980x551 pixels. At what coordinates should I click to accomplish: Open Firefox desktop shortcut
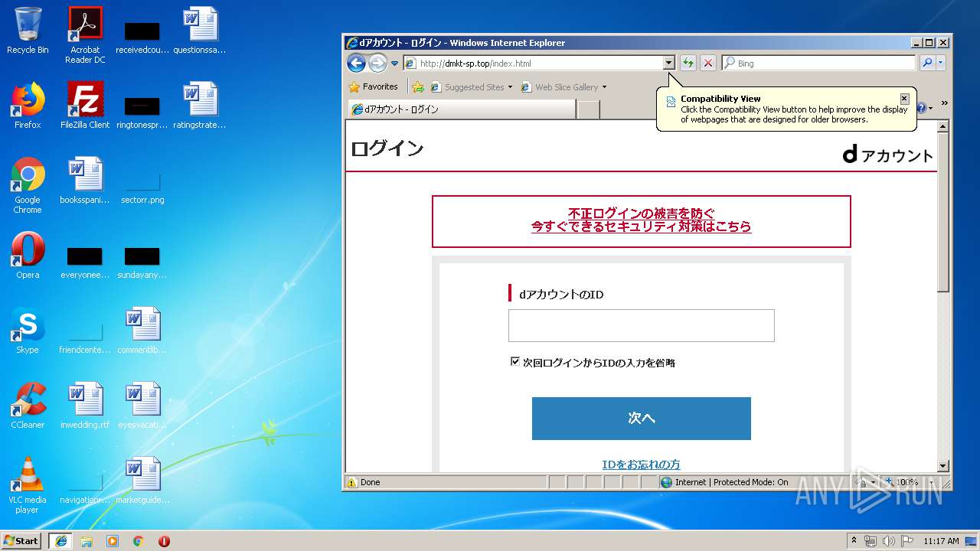coord(28,106)
